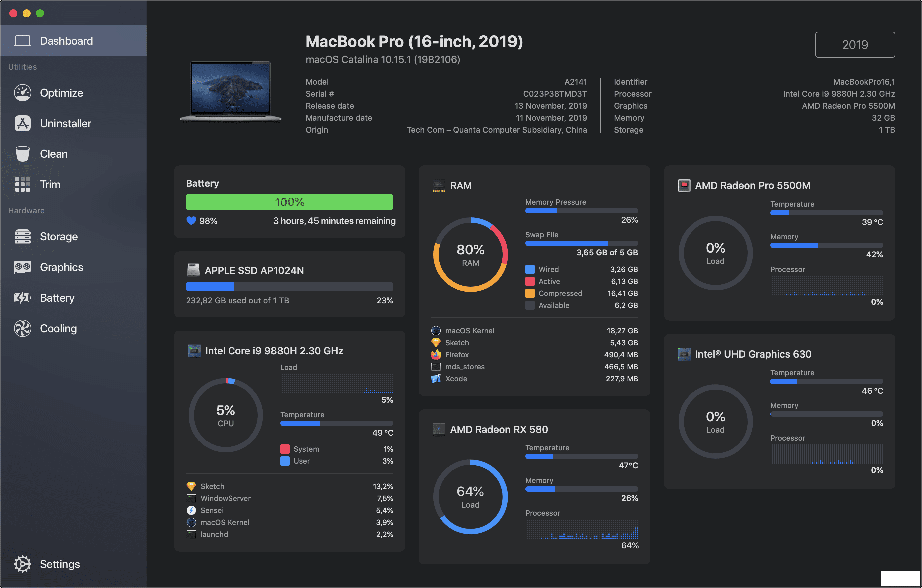Click the 100% battery charge bar
Viewport: 922px width, 588px height.
click(289, 202)
